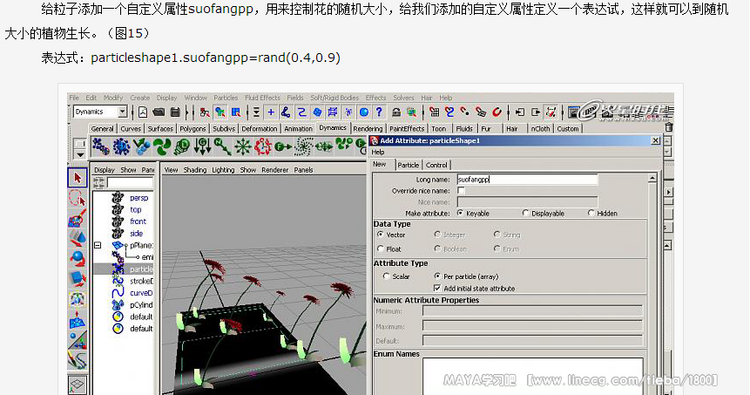Open the Particles menu
Image resolution: width=750 pixels, height=395 pixels.
point(226,98)
